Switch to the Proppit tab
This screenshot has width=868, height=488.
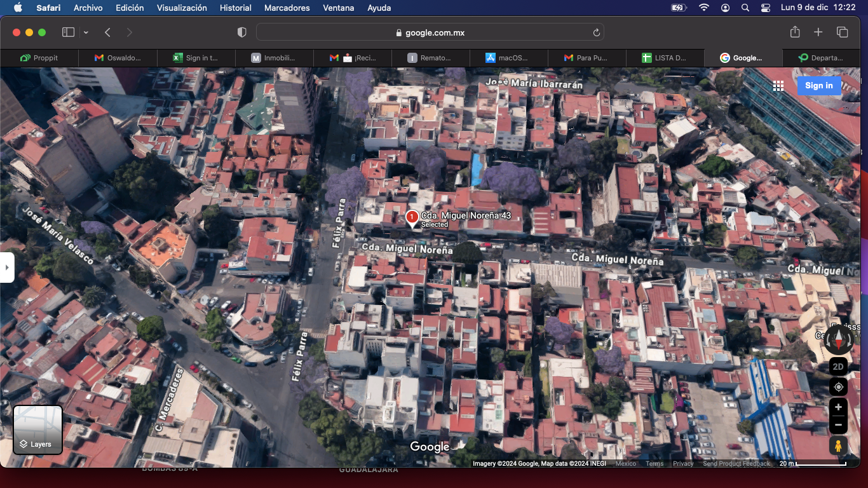pos(39,58)
